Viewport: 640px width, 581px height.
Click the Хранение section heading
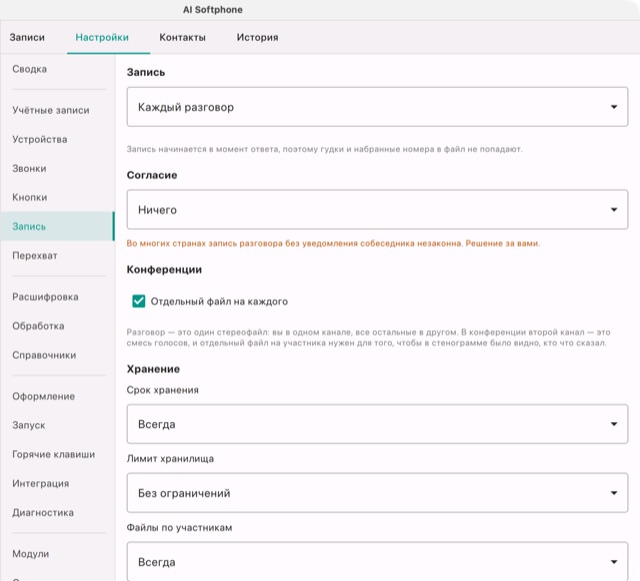(x=153, y=369)
